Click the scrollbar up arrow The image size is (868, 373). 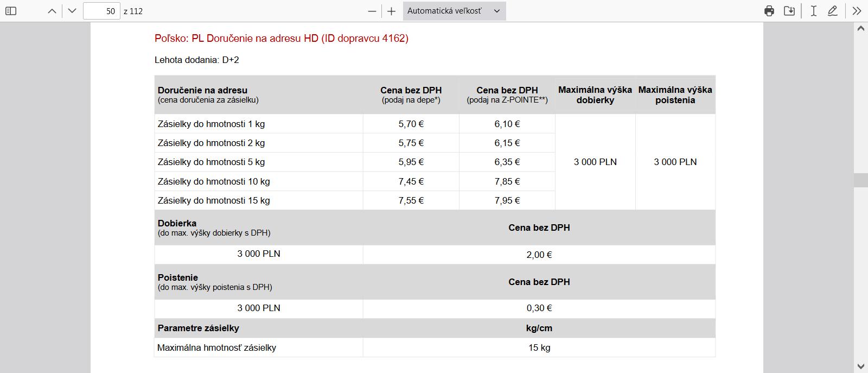pyautogui.click(x=860, y=28)
